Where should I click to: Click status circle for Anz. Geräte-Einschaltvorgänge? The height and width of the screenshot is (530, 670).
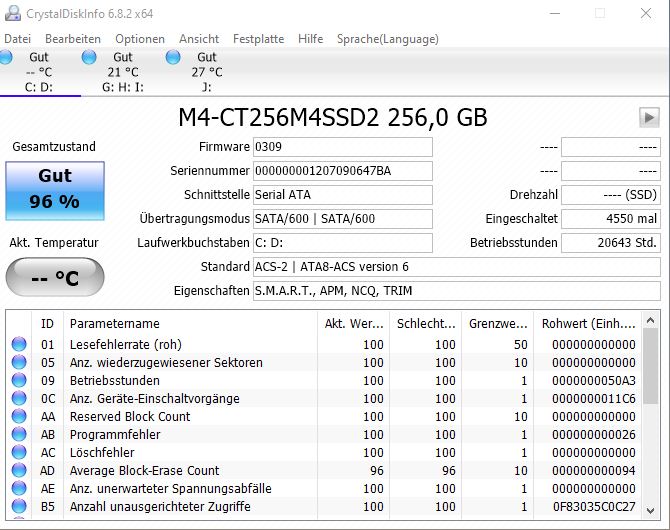(x=19, y=398)
